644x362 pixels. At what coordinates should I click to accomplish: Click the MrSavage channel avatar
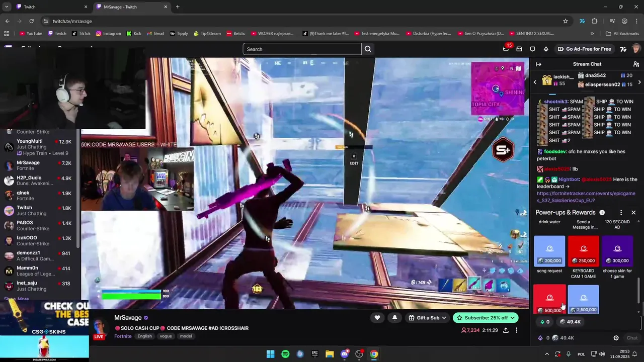pyautogui.click(x=100, y=328)
